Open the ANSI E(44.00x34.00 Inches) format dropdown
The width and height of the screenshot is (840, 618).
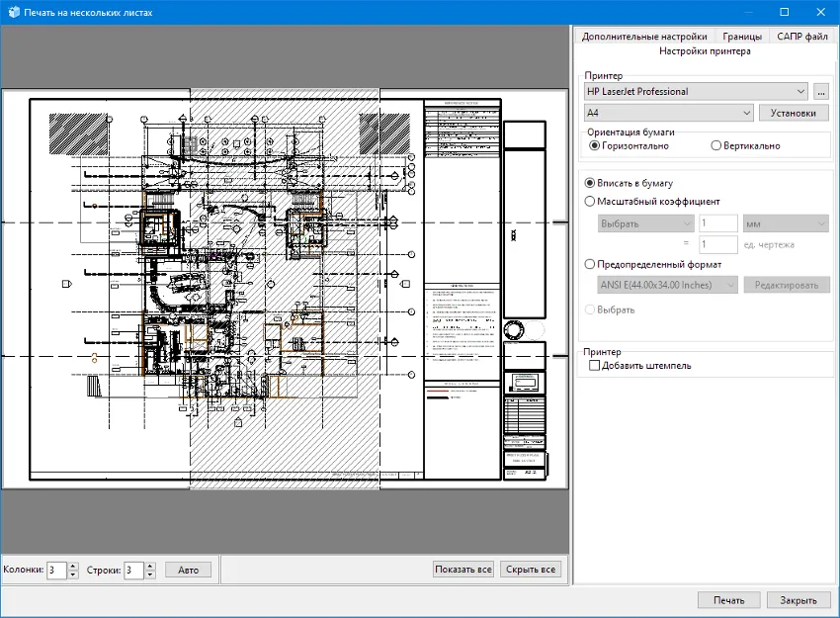pos(667,285)
